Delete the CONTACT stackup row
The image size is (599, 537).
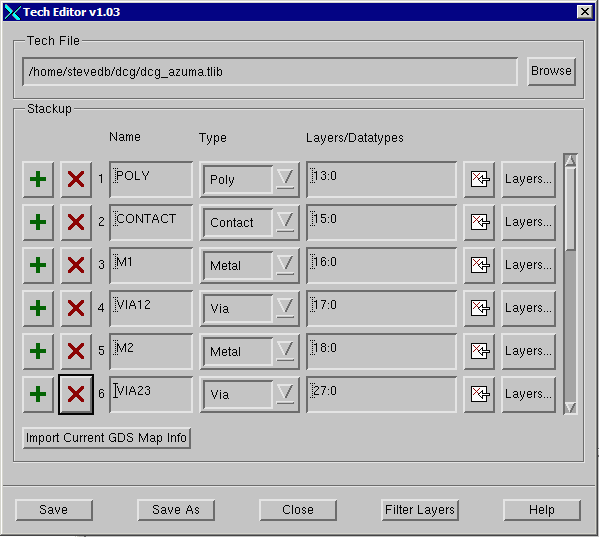pyautogui.click(x=76, y=222)
